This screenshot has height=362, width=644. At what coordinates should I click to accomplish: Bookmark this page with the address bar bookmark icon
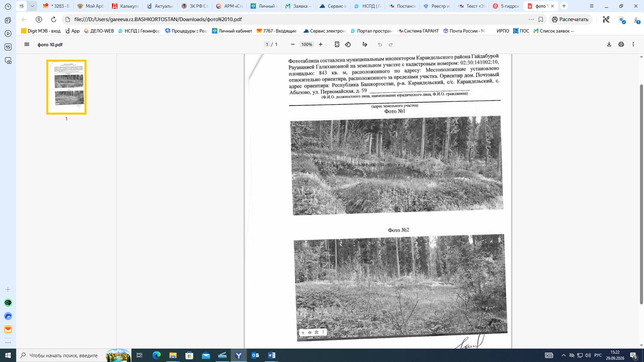click(541, 19)
